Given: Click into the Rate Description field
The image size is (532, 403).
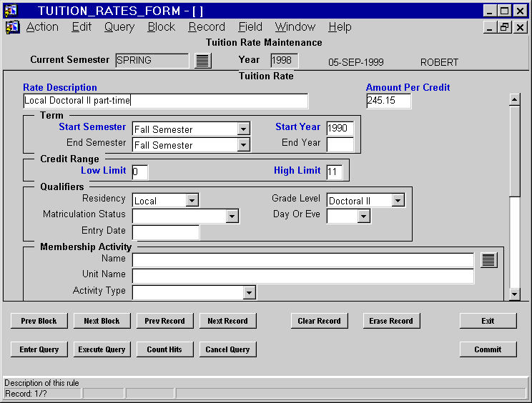Looking at the screenshot, I should click(x=166, y=101).
